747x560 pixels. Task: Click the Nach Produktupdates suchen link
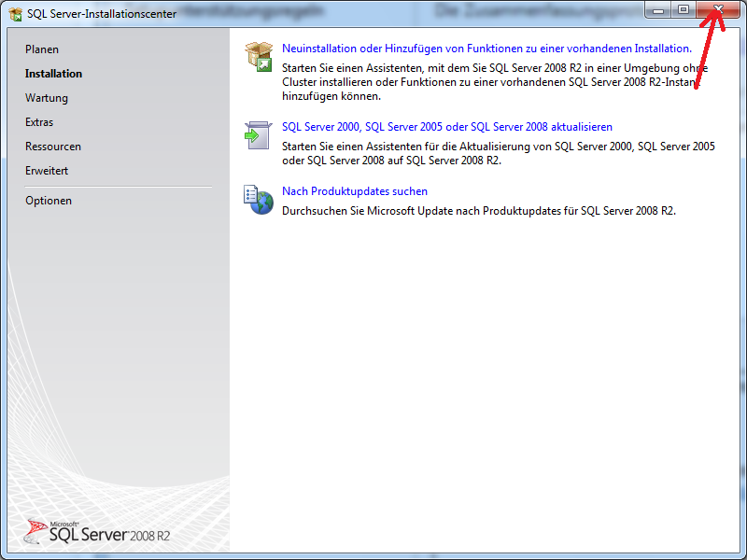355,191
